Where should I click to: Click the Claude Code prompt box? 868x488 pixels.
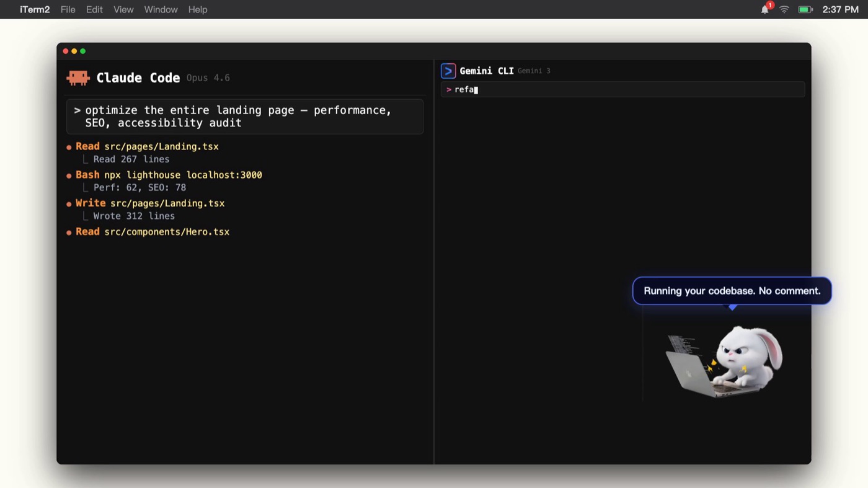[x=245, y=117]
